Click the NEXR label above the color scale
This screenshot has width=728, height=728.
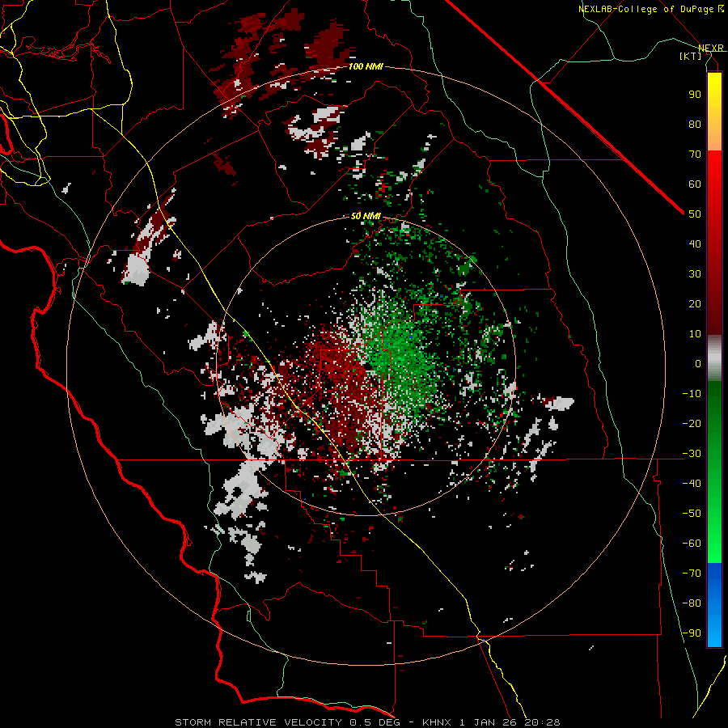pyautogui.click(x=711, y=48)
